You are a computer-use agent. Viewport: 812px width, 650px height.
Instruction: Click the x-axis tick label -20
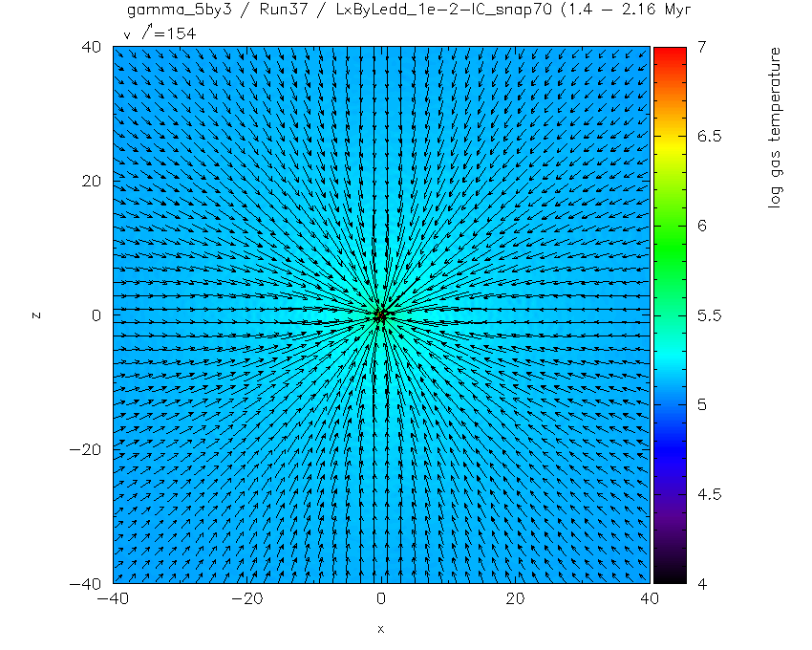coord(246,598)
